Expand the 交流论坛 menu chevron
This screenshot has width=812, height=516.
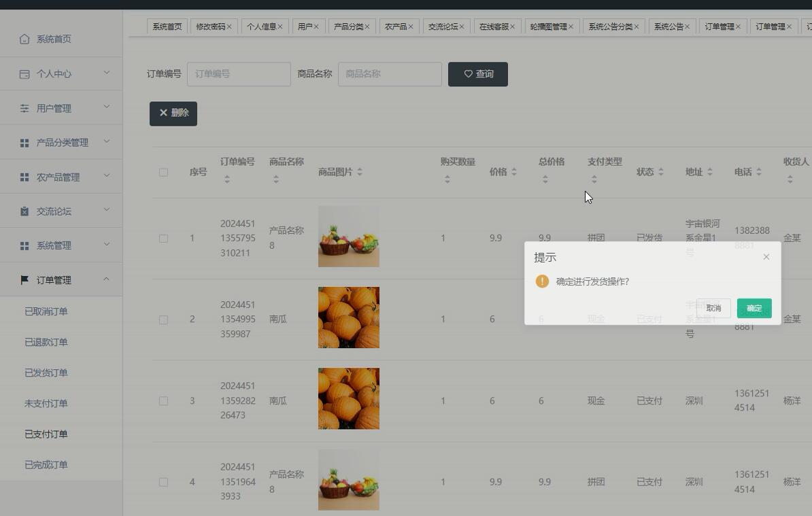106,209
